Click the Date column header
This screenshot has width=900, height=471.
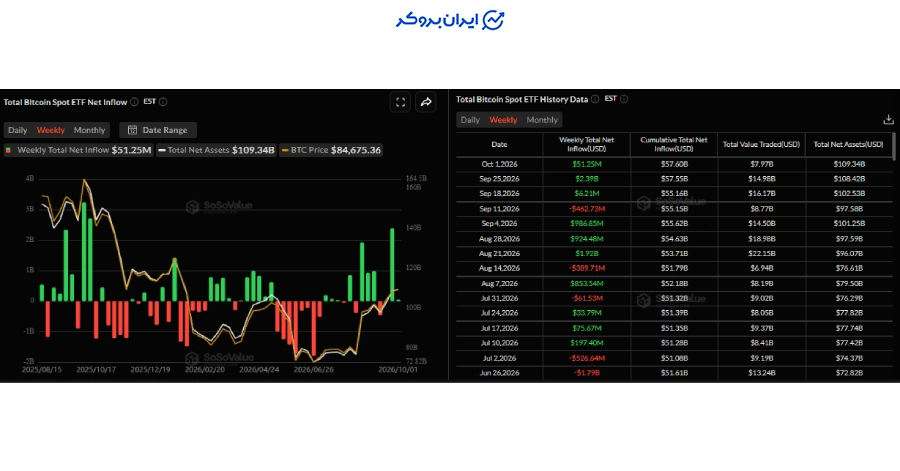tap(499, 145)
